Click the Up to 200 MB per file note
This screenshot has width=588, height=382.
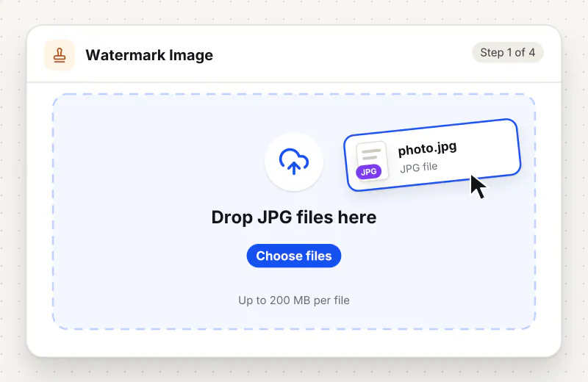click(293, 300)
